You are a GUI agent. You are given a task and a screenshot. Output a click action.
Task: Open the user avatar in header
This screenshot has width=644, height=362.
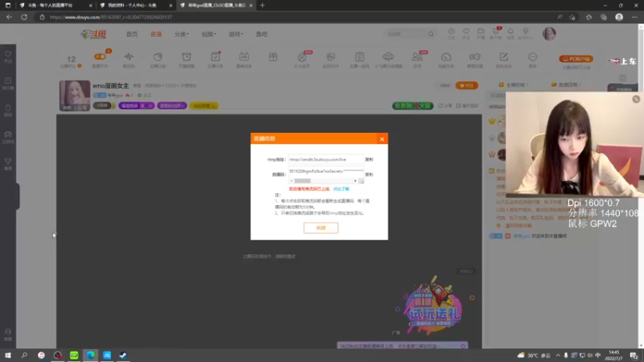pos(549,34)
